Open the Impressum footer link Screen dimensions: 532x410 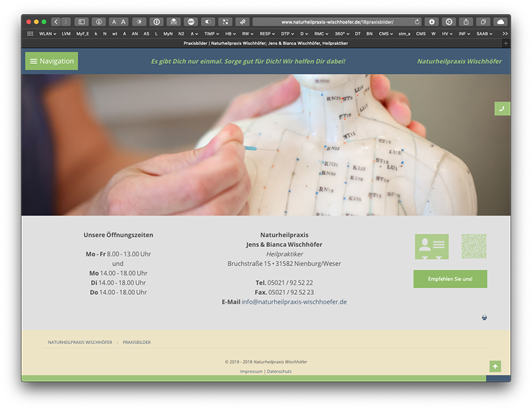tap(251, 371)
